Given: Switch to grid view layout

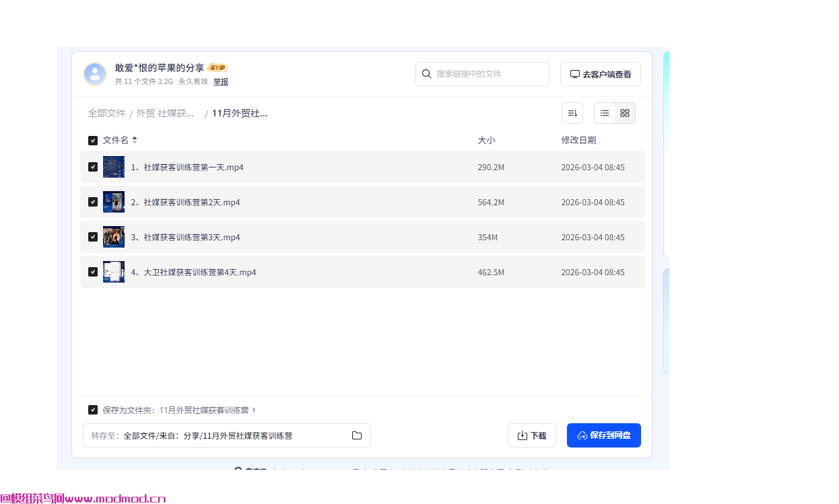Looking at the screenshot, I should (x=625, y=113).
